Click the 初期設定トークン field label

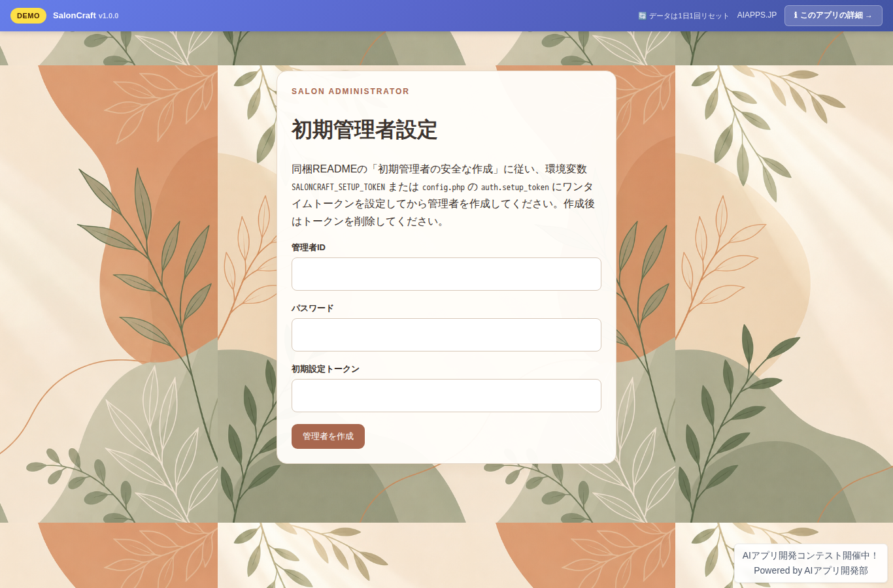click(326, 369)
